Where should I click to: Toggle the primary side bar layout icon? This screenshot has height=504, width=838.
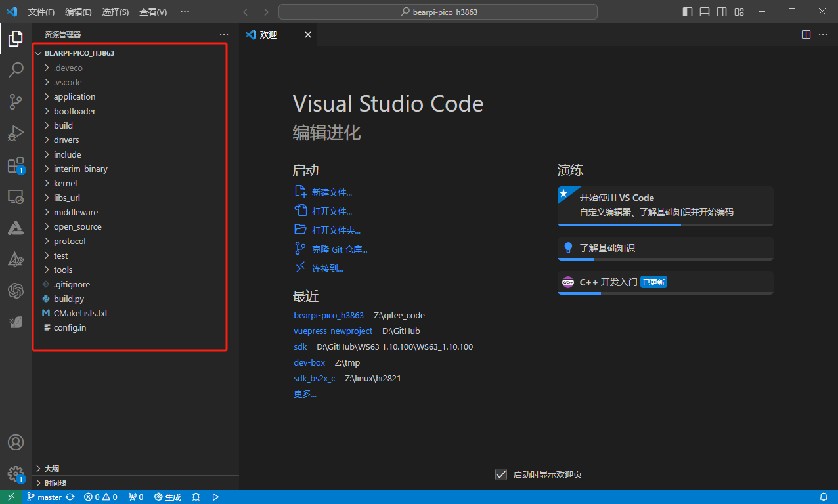coord(688,12)
